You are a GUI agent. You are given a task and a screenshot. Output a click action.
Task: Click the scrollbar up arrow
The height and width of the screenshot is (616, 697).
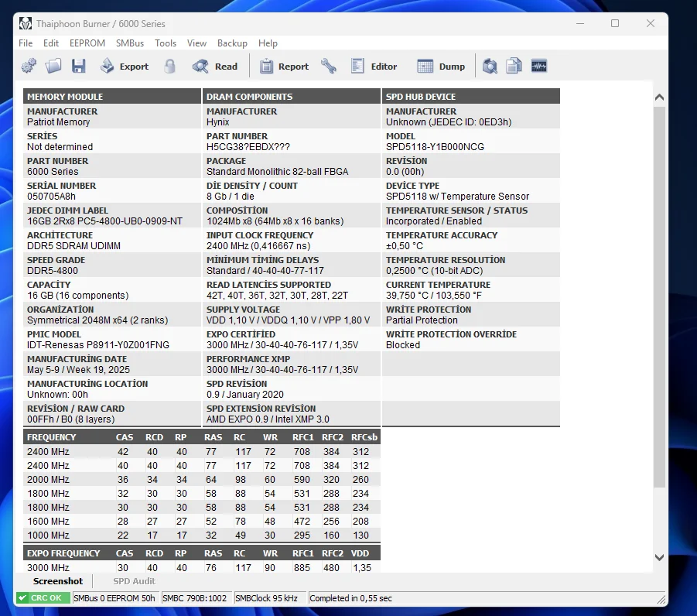[x=659, y=98]
